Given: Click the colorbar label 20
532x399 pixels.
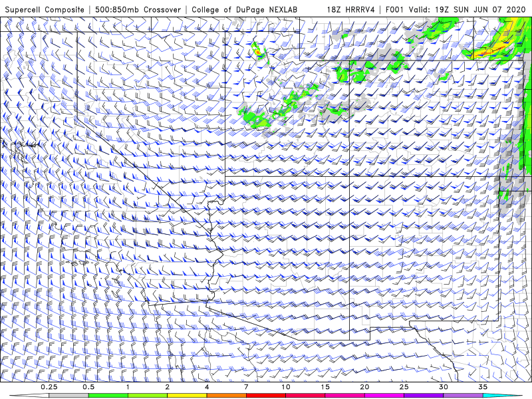Looking at the screenshot, I should click(364, 387).
